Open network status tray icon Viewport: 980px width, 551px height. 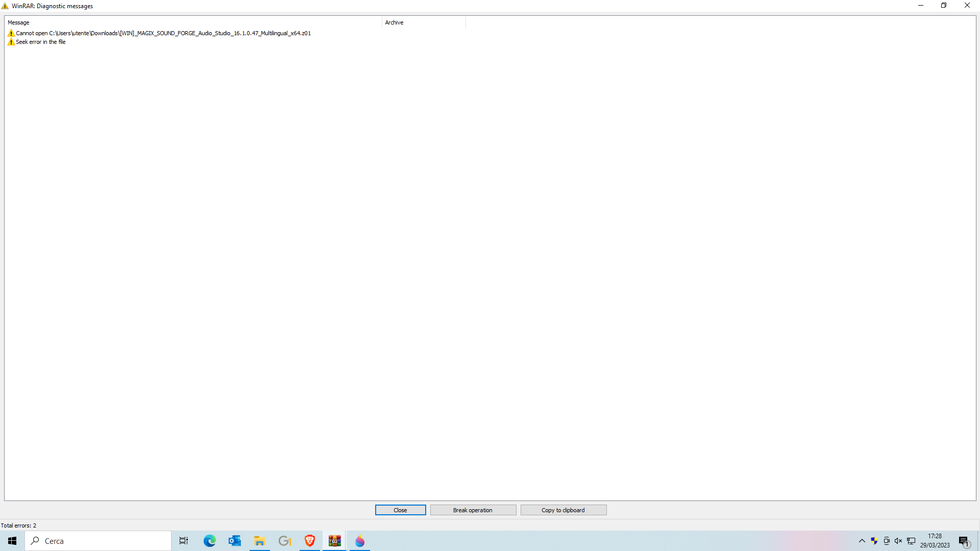pos(911,541)
